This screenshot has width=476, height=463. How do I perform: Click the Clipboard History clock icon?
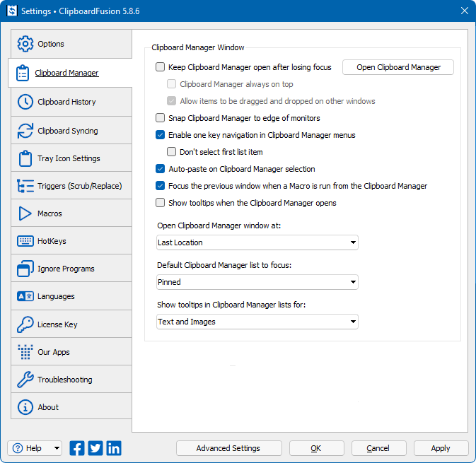pos(25,102)
